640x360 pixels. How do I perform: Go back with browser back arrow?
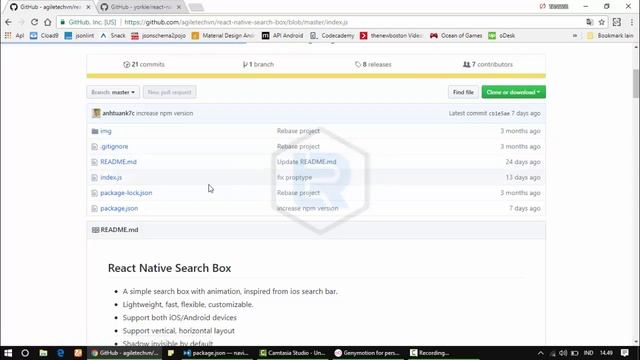tap(8, 22)
